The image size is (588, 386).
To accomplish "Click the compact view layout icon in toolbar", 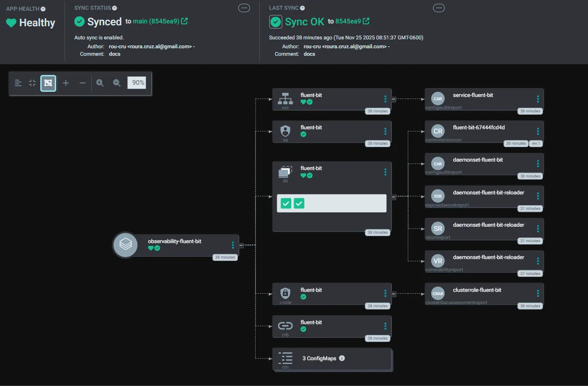I will click(x=18, y=83).
